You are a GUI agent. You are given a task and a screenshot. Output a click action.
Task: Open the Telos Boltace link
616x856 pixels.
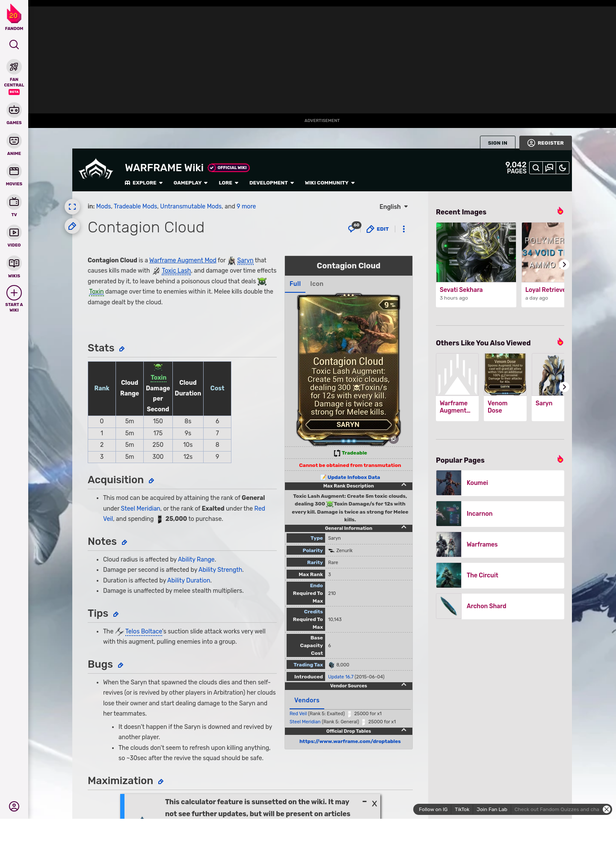144,631
